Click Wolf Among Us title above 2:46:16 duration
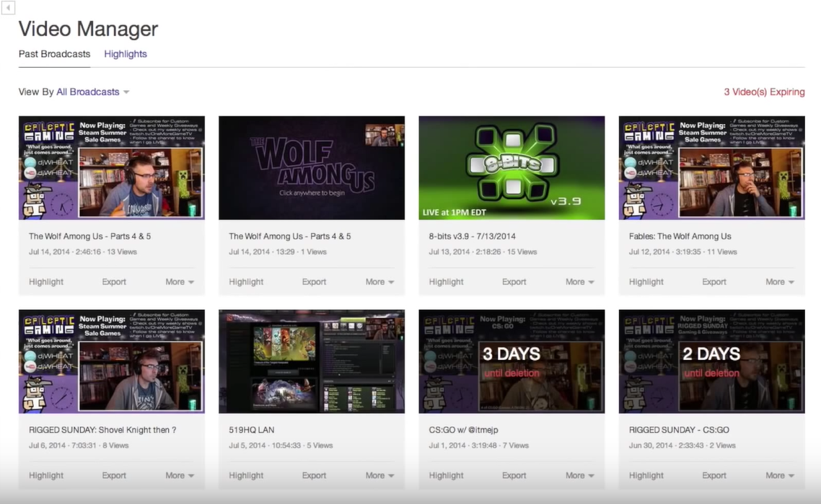The height and width of the screenshot is (504, 821). coord(89,236)
